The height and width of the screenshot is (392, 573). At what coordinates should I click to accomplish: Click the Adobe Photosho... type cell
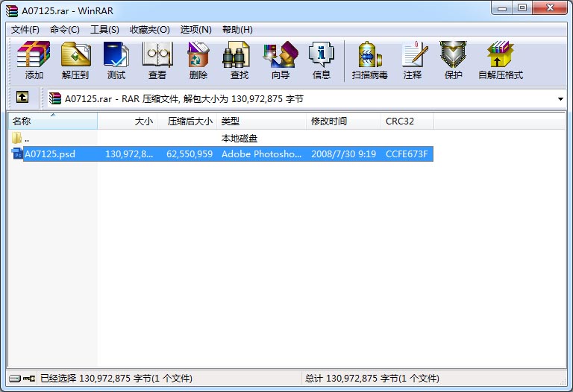click(262, 154)
